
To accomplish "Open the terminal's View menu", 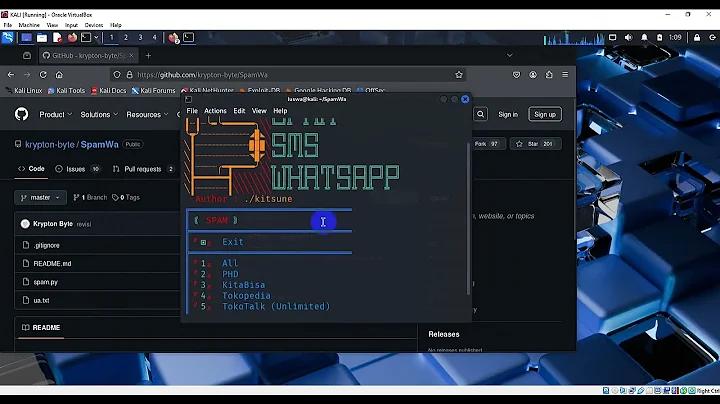I will [x=259, y=111].
